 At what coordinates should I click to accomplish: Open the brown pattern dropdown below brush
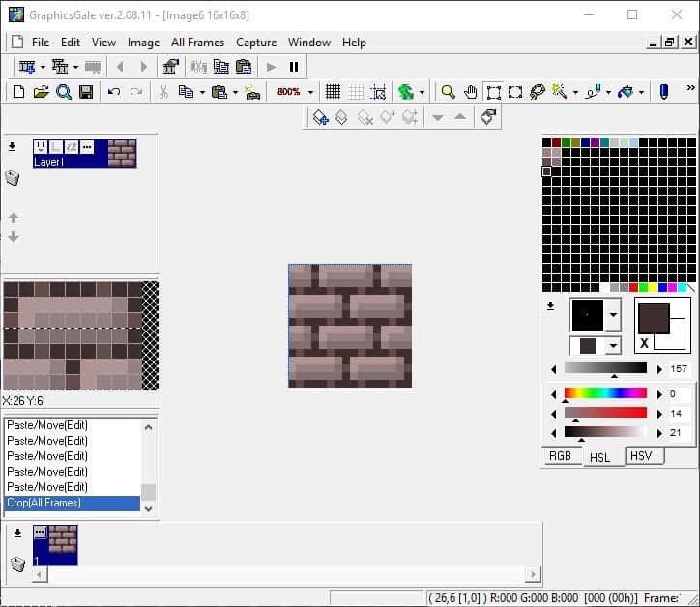(x=613, y=345)
